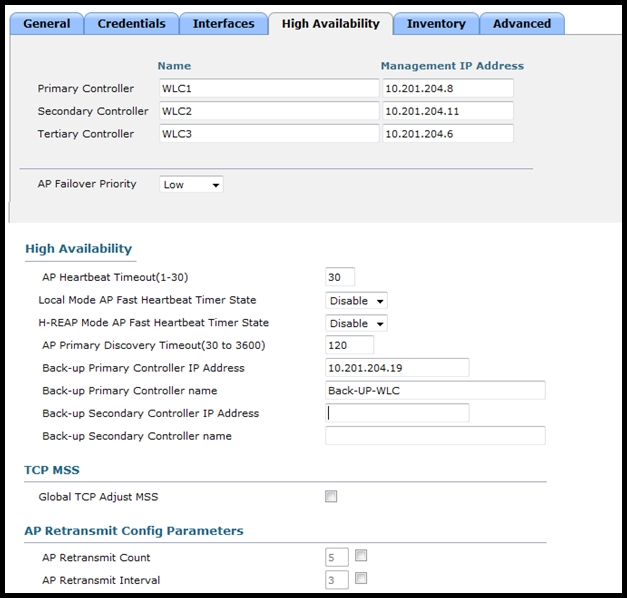
Task: Open the Advanced tab
Action: 522,24
